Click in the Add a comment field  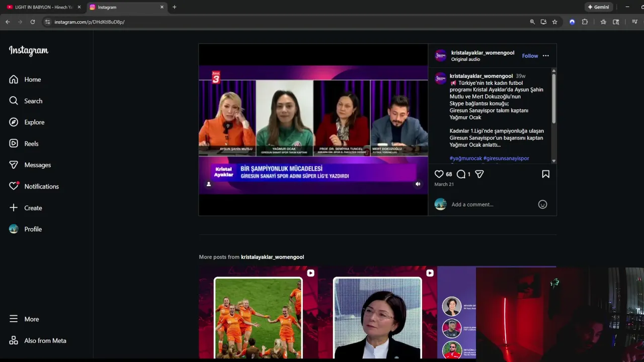coord(492,204)
